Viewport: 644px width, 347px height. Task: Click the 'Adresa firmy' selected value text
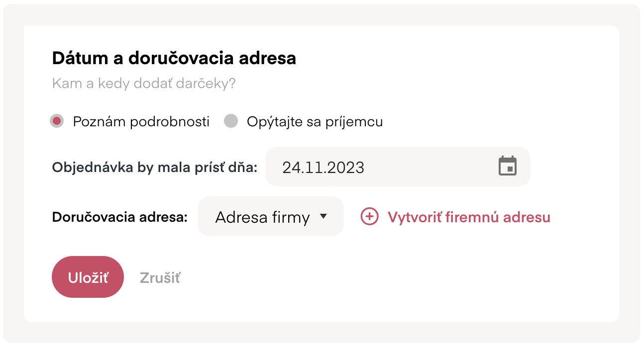click(263, 217)
